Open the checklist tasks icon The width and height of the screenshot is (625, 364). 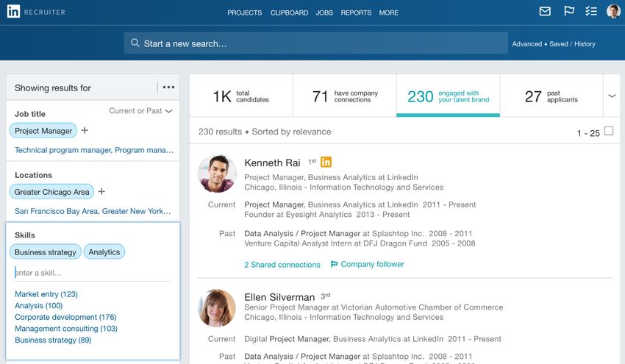(591, 11)
